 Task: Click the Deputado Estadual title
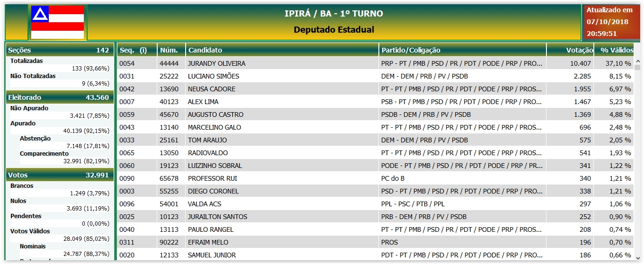click(334, 30)
